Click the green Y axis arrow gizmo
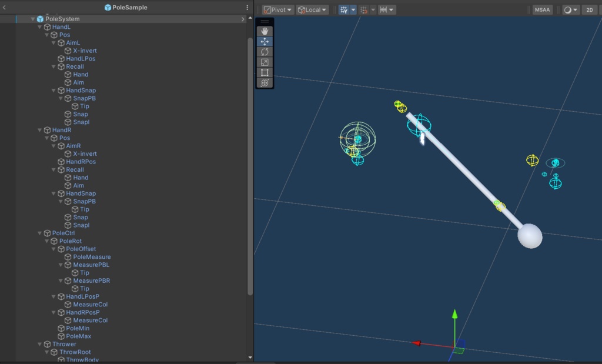The image size is (602, 364). click(x=454, y=314)
